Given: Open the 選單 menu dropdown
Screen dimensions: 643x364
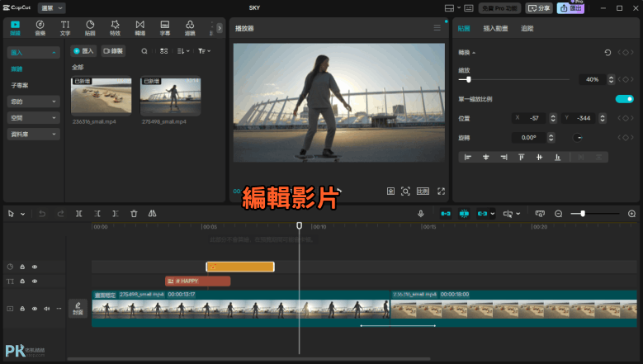Looking at the screenshot, I should (x=52, y=7).
